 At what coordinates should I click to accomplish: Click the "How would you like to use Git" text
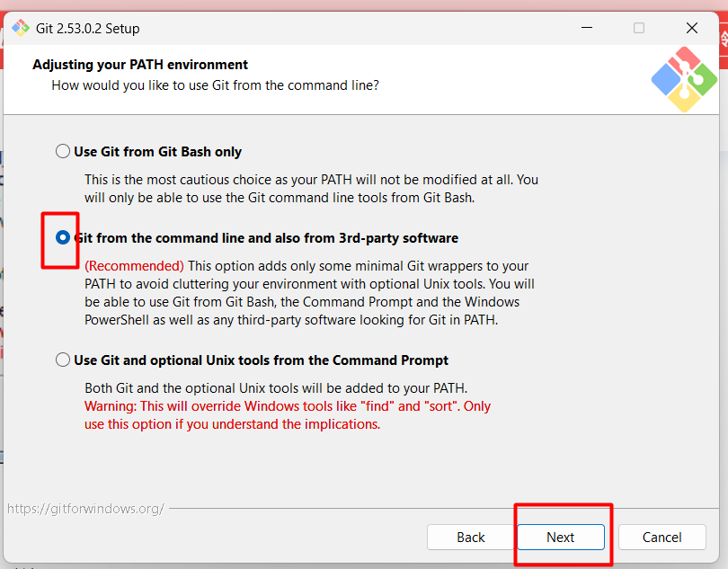point(215,85)
